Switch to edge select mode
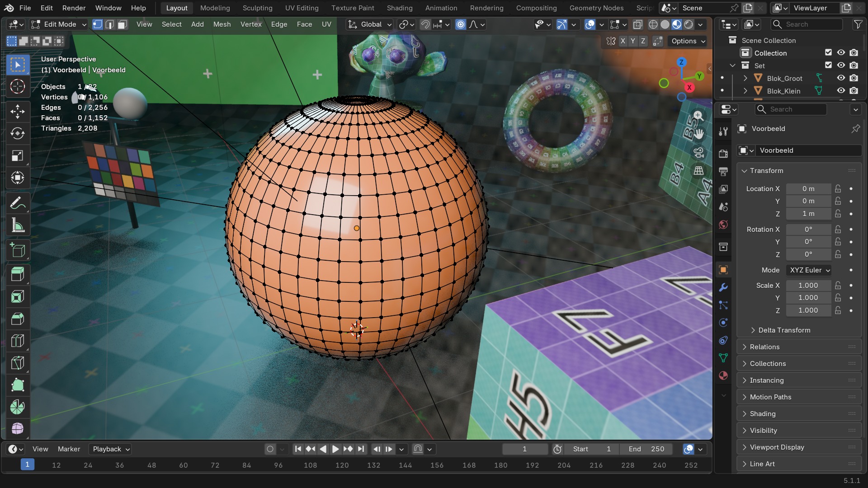 pos(109,24)
